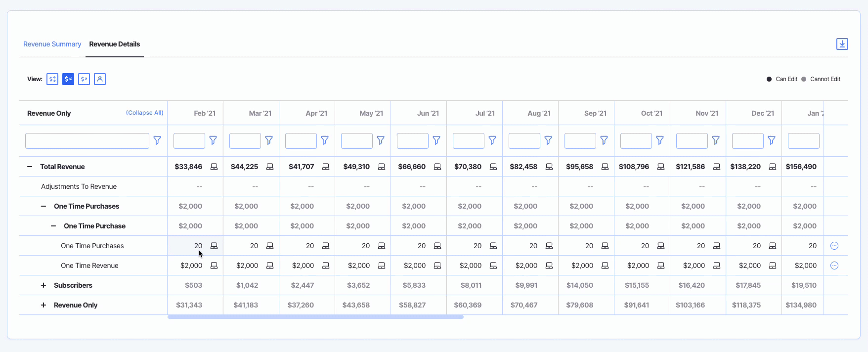Open more options for One Time Purchases row
Screen dimensions: 868x352
pos(834,246)
